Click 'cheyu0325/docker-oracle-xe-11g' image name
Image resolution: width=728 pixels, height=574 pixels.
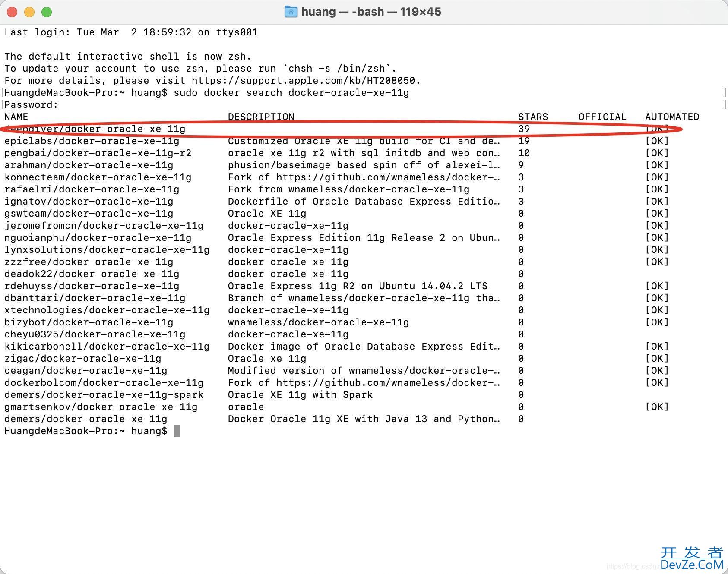[95, 334]
